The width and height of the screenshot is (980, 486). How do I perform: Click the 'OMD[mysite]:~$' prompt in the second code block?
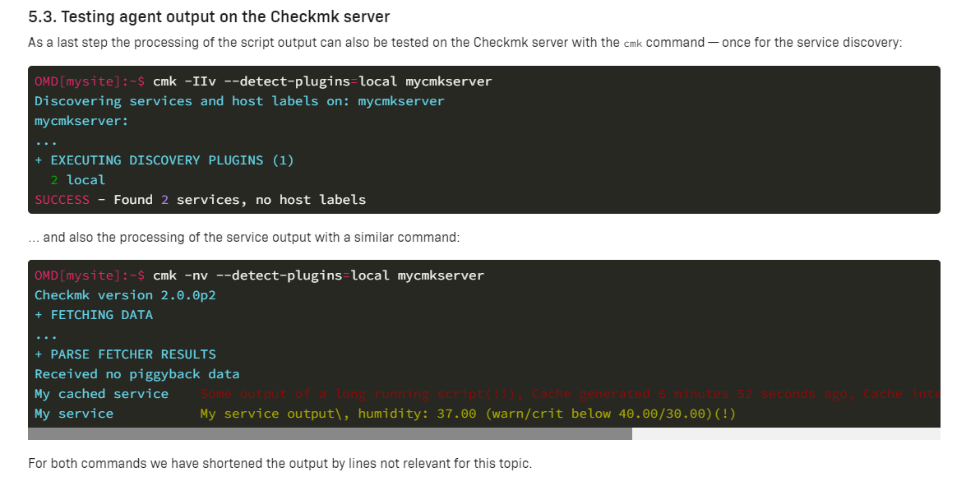90,275
